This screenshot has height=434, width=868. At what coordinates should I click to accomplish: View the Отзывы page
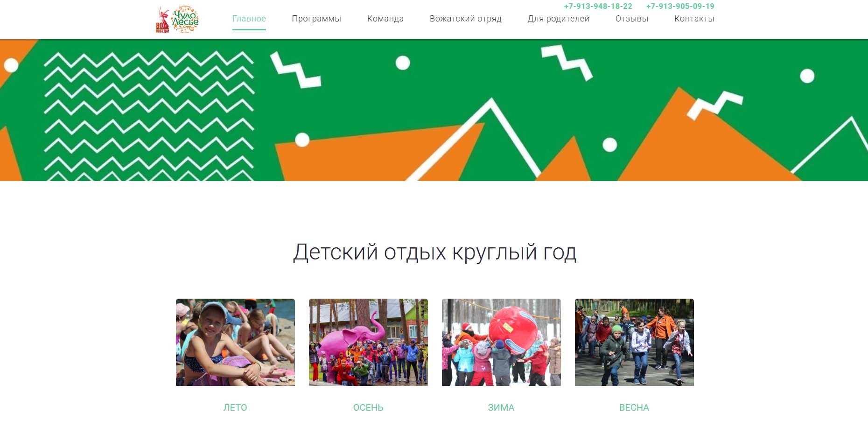(632, 19)
